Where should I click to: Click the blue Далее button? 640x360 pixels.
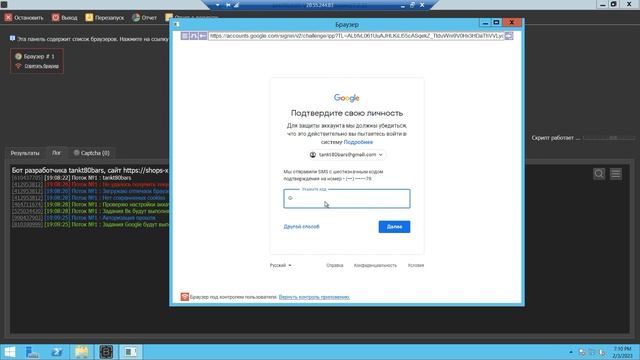point(394,227)
